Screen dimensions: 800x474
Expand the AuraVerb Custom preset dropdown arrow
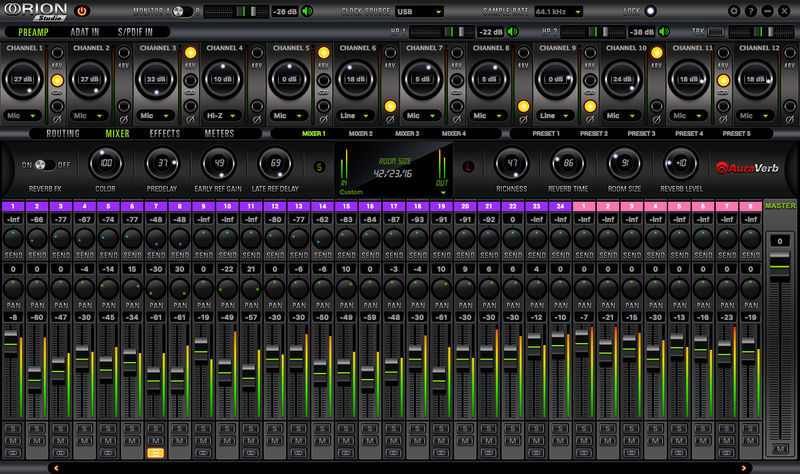(x=443, y=192)
